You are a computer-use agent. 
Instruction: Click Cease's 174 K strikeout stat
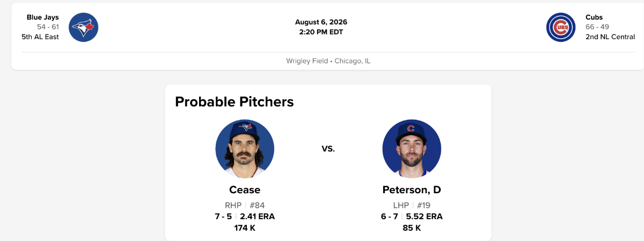point(245,228)
